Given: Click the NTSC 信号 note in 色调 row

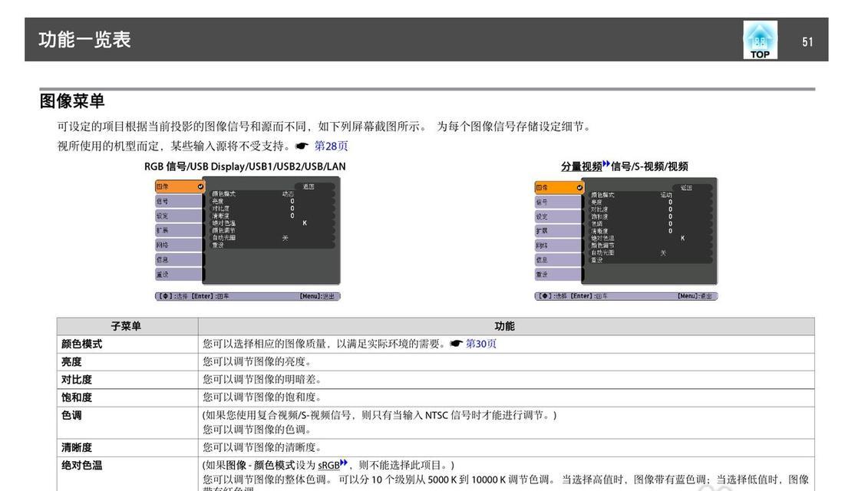Looking at the screenshot, I should [x=379, y=415].
